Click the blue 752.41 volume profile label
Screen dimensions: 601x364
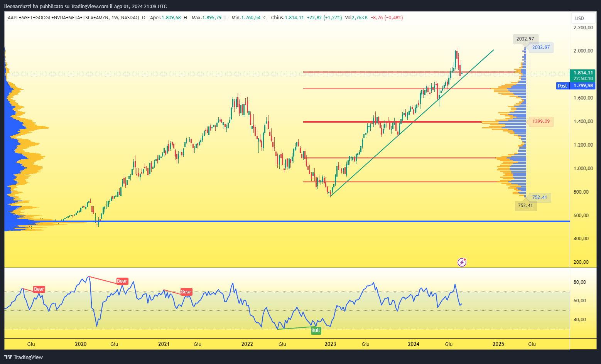pyautogui.click(x=540, y=197)
